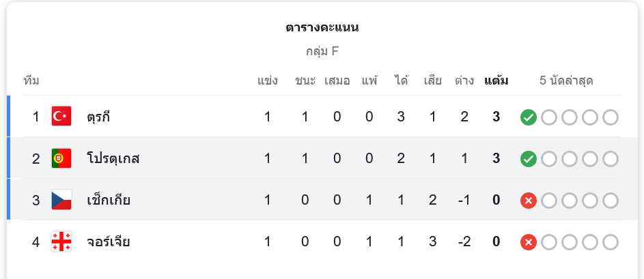
Task: Click Georgia's last empty match circle
Action: pyautogui.click(x=611, y=242)
